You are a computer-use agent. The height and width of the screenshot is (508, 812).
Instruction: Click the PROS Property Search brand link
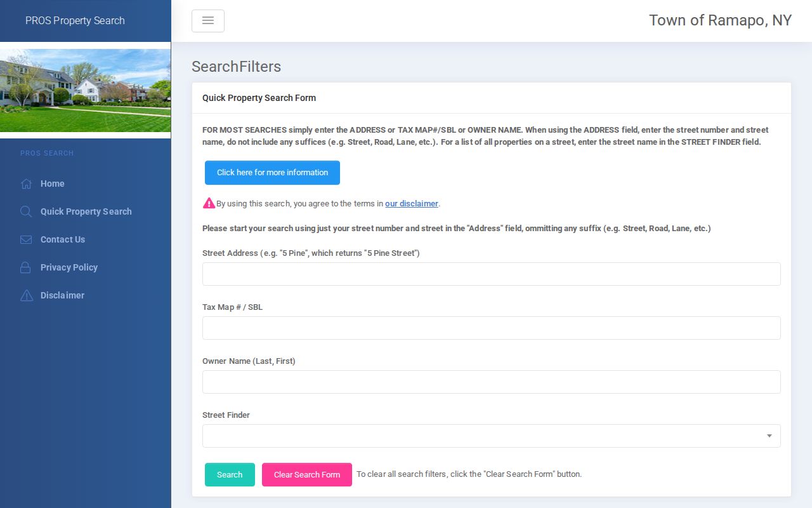(x=75, y=20)
